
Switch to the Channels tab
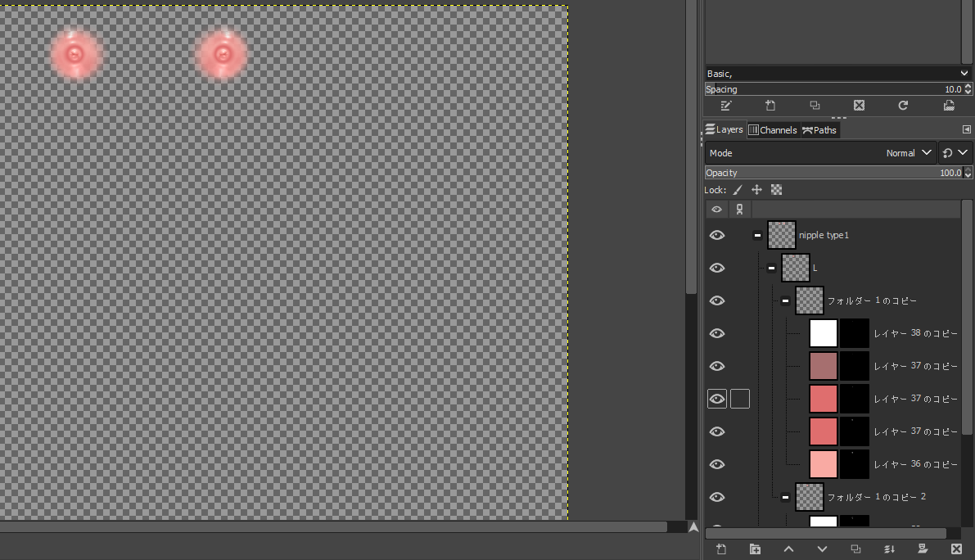pos(773,130)
